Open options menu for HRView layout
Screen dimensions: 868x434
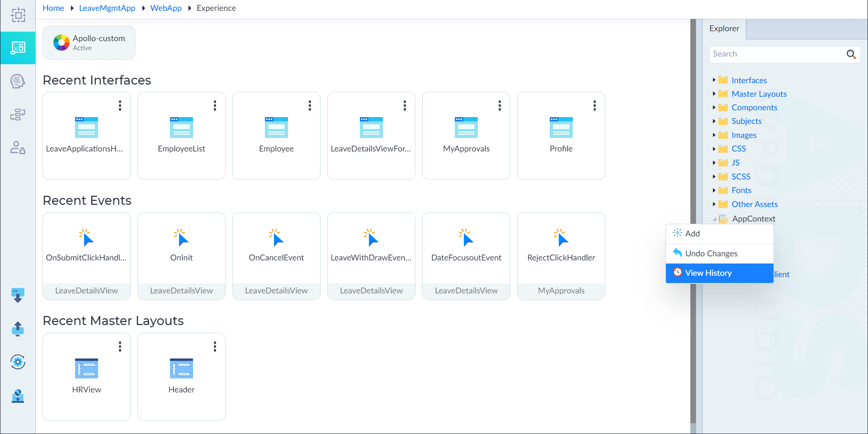(x=120, y=346)
